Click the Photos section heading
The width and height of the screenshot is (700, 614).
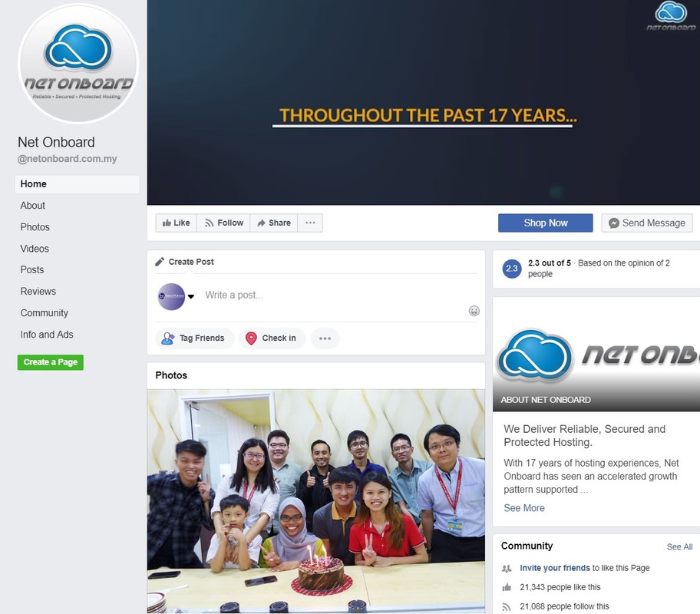(171, 375)
